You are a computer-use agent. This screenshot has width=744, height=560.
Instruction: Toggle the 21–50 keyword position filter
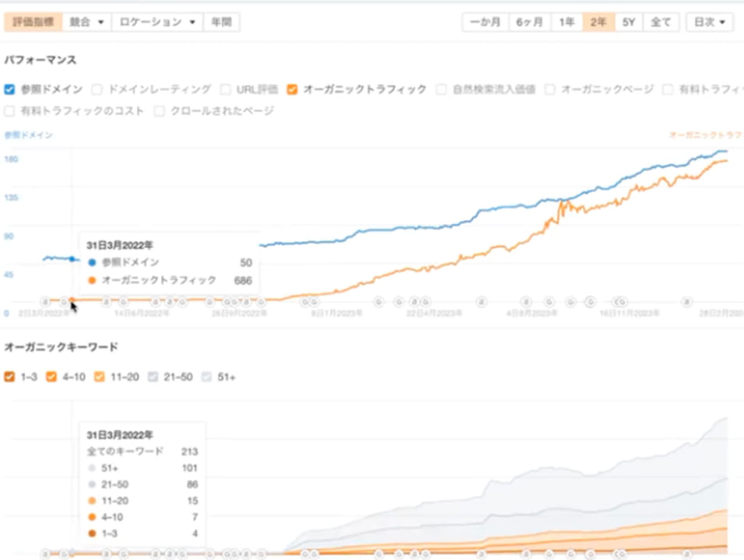(x=153, y=377)
